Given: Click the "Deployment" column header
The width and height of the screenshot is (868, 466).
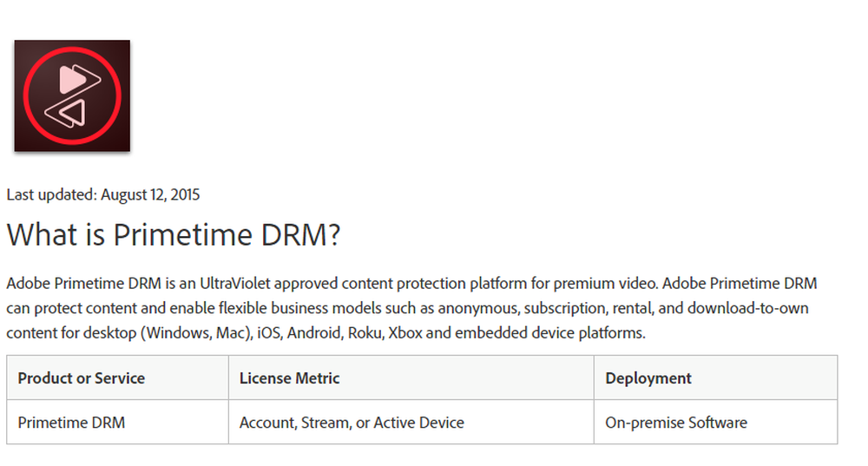Looking at the screenshot, I should point(716,377).
